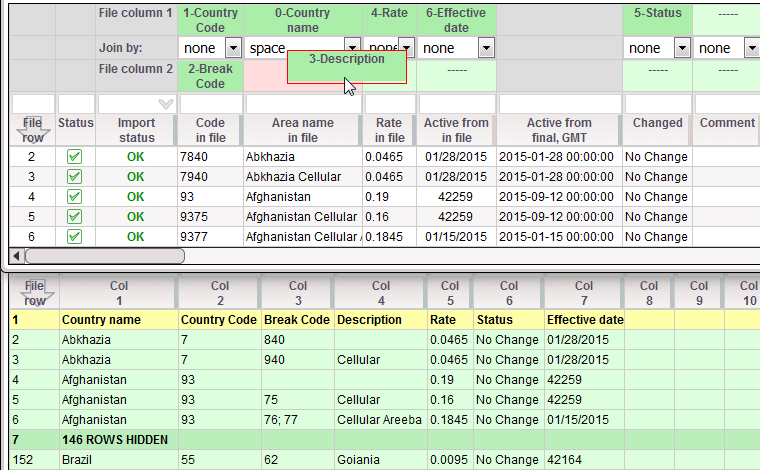Click the Status column filter field

76,104
